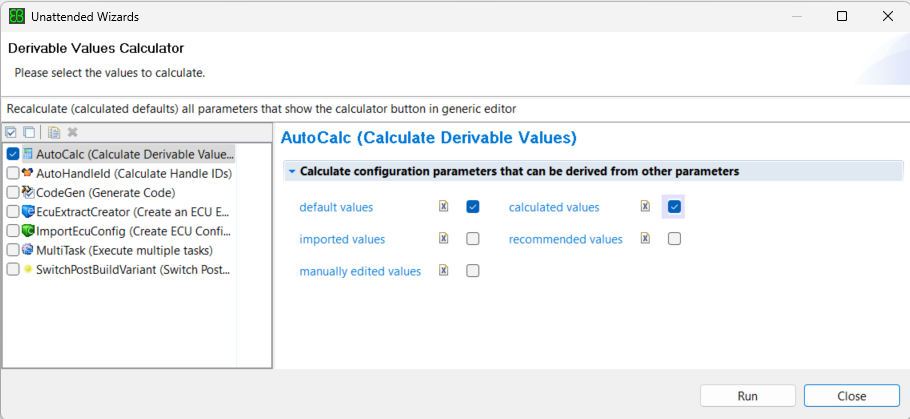Click the delete X toolbar icon
Image resolution: width=910 pixels, height=419 pixels.
click(x=72, y=132)
